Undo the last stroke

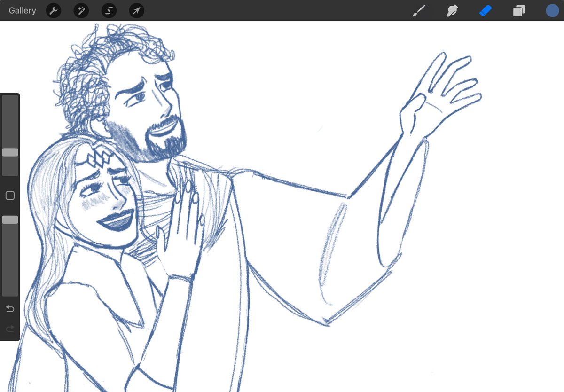click(9, 308)
